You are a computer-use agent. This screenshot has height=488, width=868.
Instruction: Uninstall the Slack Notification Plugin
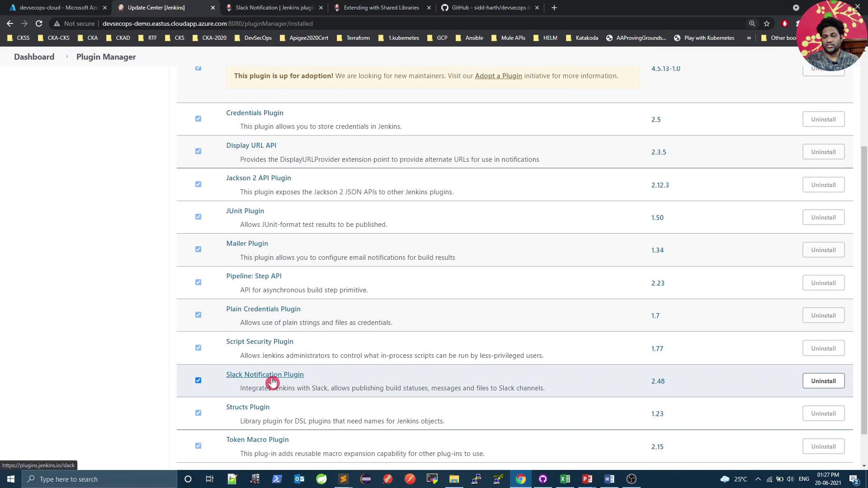pos(823,381)
